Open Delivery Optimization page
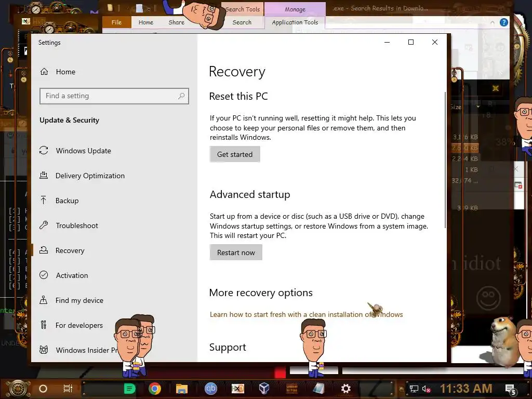The image size is (532, 399). coord(90,176)
